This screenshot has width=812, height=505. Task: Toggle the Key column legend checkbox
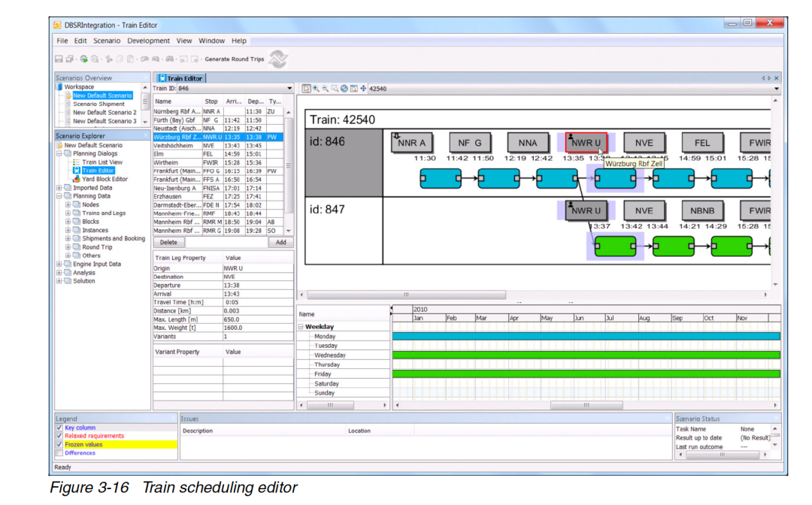59,428
